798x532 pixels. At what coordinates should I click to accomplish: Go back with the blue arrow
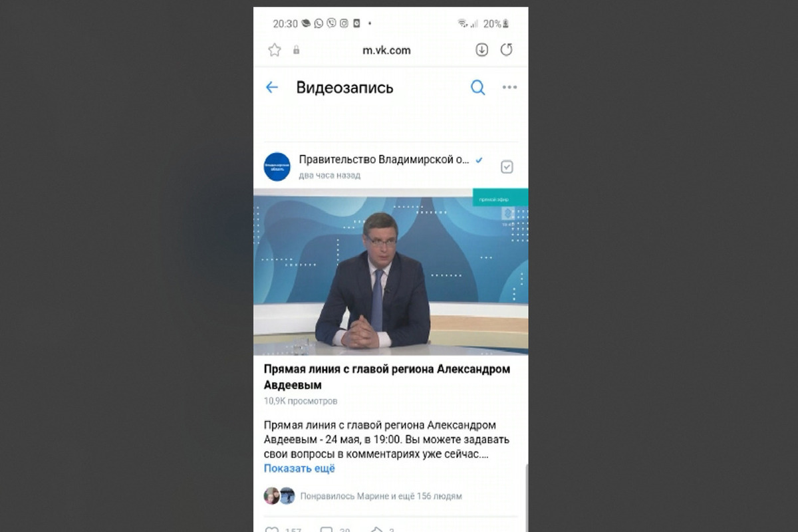point(271,87)
